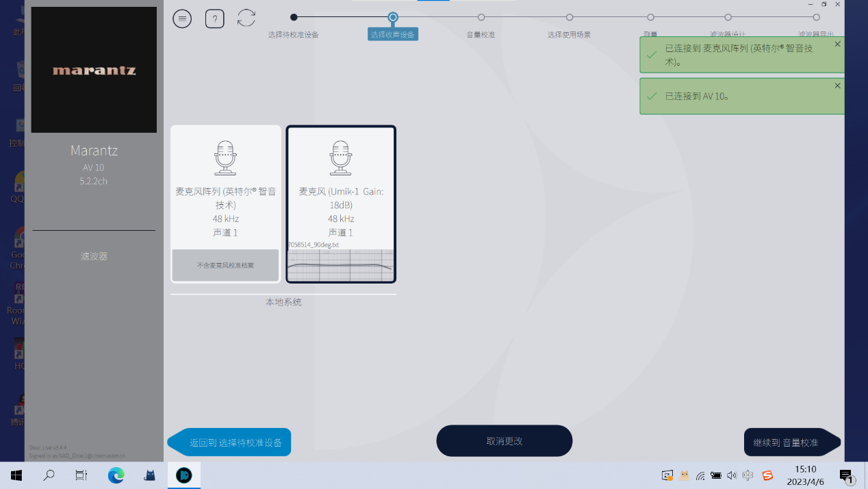Toggle the 中 input language indicator

coord(748,475)
